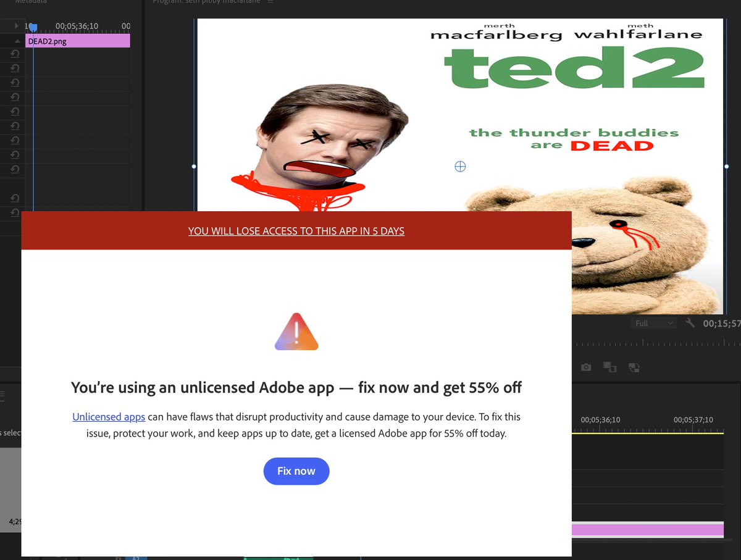Open the Full playback resolution dropdown

click(x=654, y=324)
